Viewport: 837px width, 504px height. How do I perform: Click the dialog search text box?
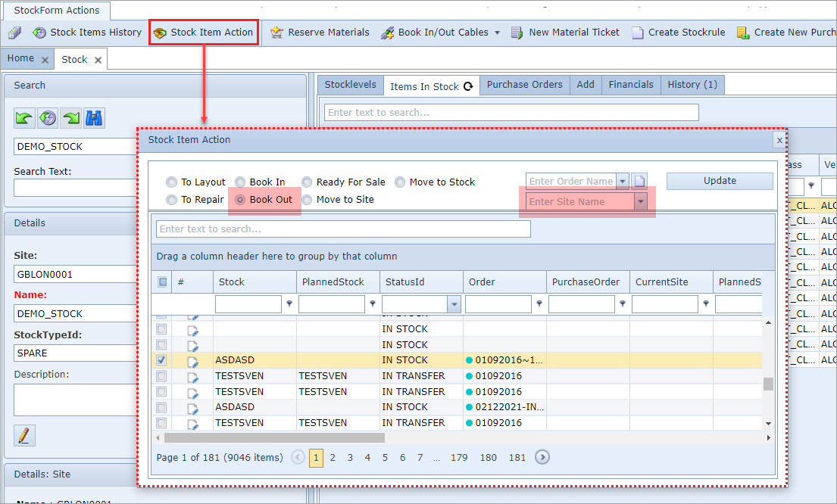343,229
